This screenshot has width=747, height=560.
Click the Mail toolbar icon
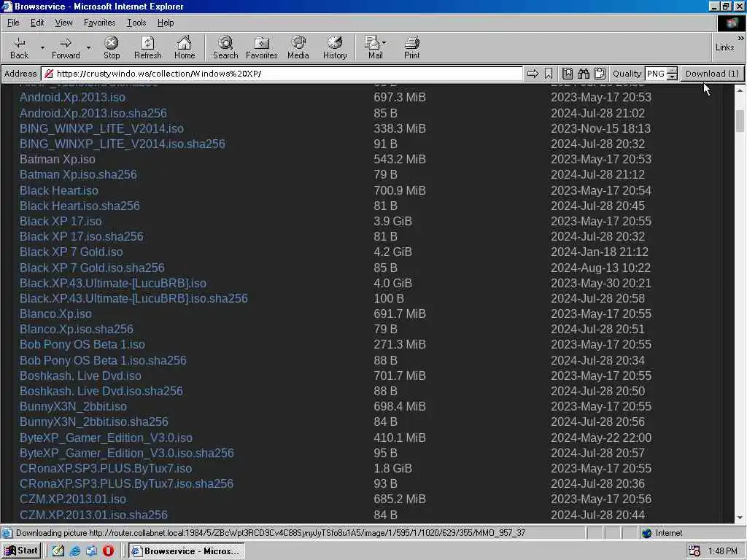click(x=373, y=47)
